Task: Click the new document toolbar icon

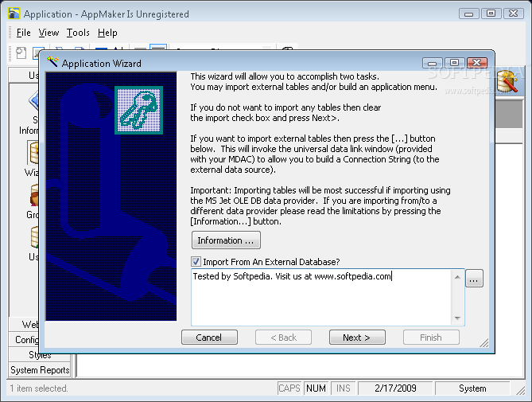Action: tap(21, 53)
